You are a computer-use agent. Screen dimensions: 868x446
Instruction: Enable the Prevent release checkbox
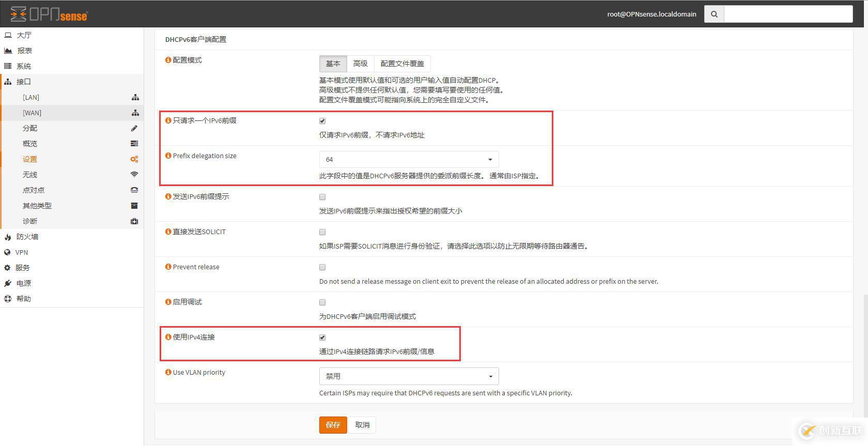[x=322, y=267]
